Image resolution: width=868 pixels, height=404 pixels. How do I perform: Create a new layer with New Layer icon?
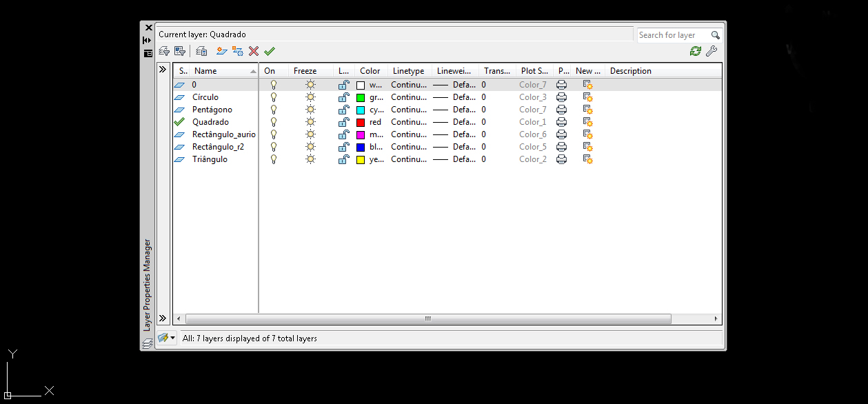click(221, 51)
